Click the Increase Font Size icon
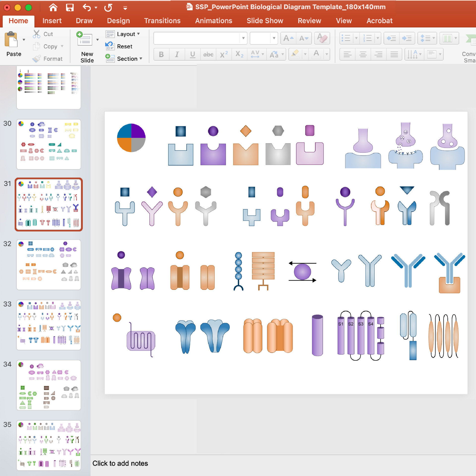Image resolution: width=476 pixels, height=476 pixels. (x=288, y=38)
